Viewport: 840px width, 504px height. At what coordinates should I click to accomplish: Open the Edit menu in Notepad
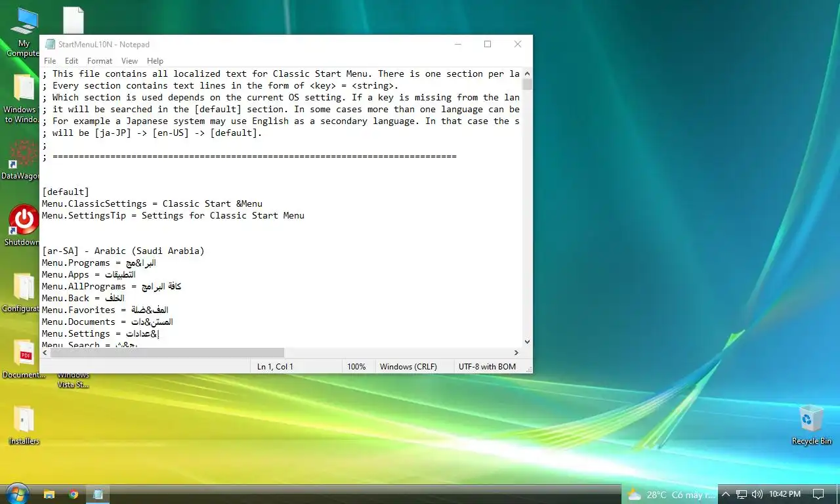72,61
